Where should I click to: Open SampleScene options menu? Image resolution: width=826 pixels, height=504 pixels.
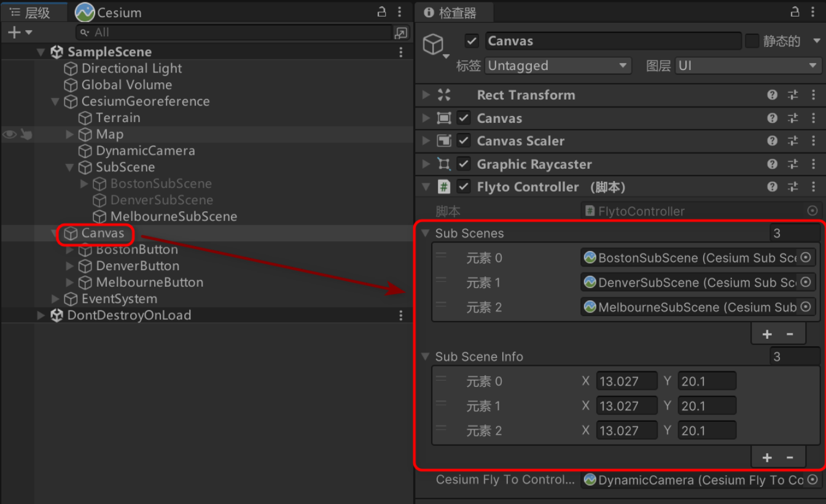click(x=401, y=52)
